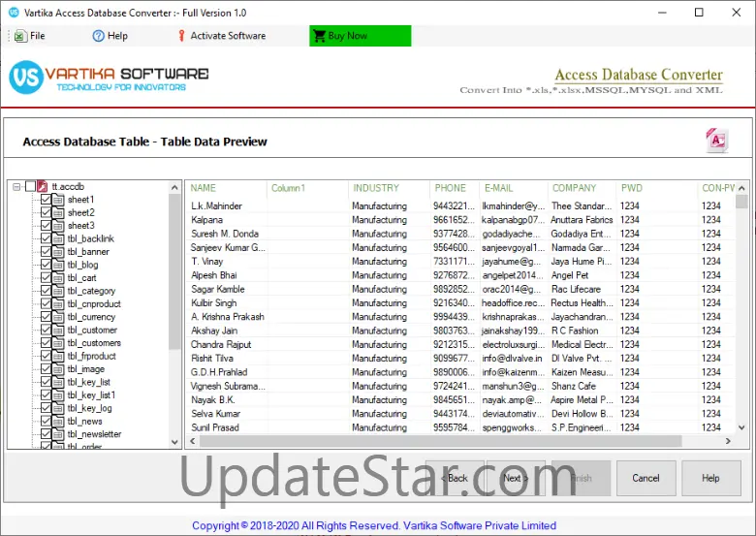Click the table icon next to tbl_news

coord(58,422)
